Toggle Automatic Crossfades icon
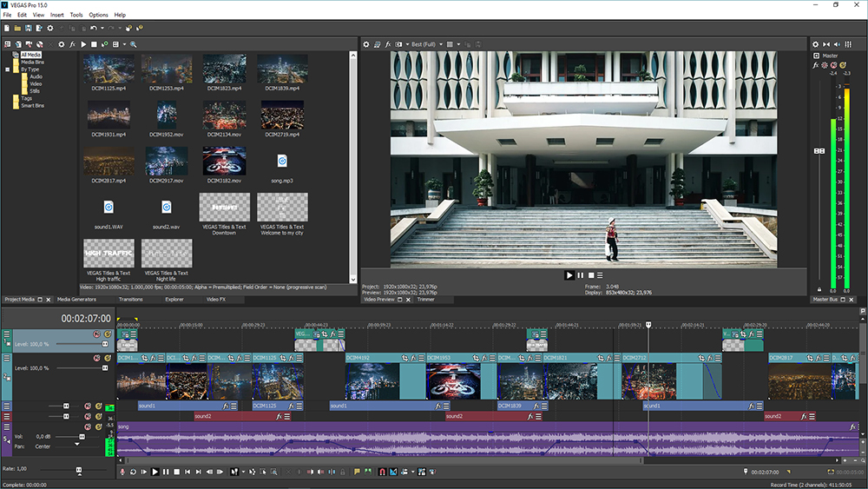This screenshot has width=868, height=489. pyautogui.click(x=393, y=472)
